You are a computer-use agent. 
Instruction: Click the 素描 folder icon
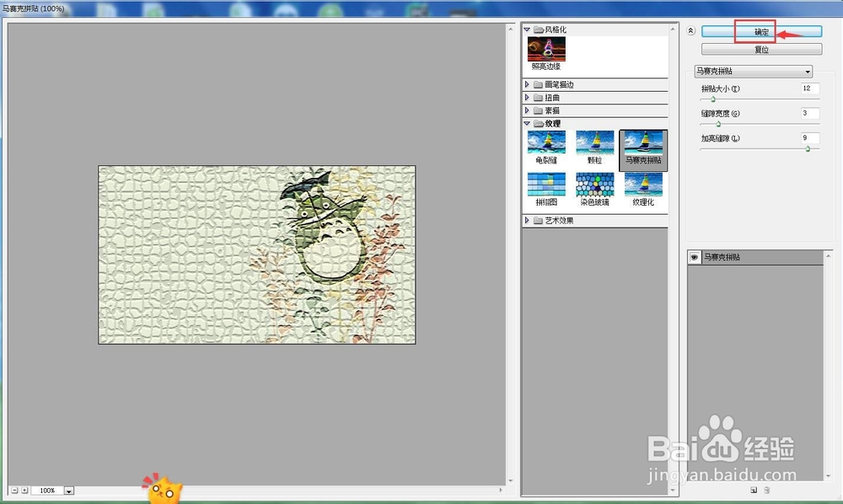click(538, 110)
